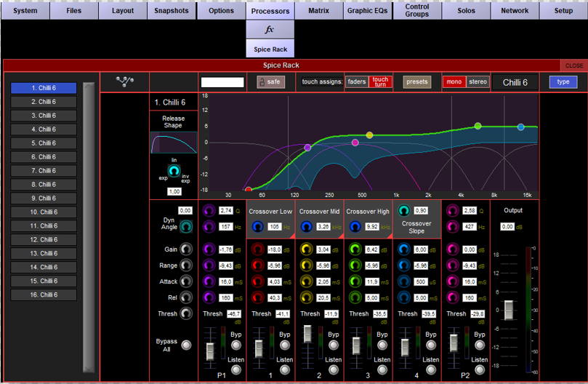The image size is (588, 384).
Task: Click the master Thresh knob
Action: (186, 313)
